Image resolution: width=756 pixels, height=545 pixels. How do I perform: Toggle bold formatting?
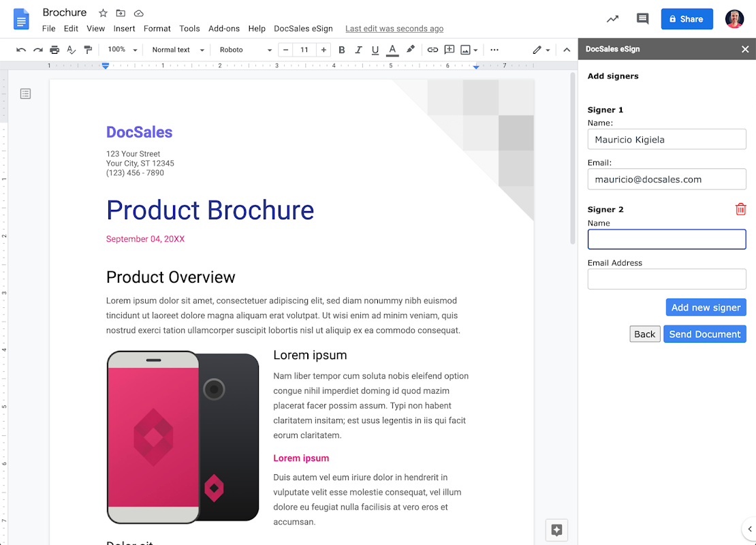tap(341, 50)
